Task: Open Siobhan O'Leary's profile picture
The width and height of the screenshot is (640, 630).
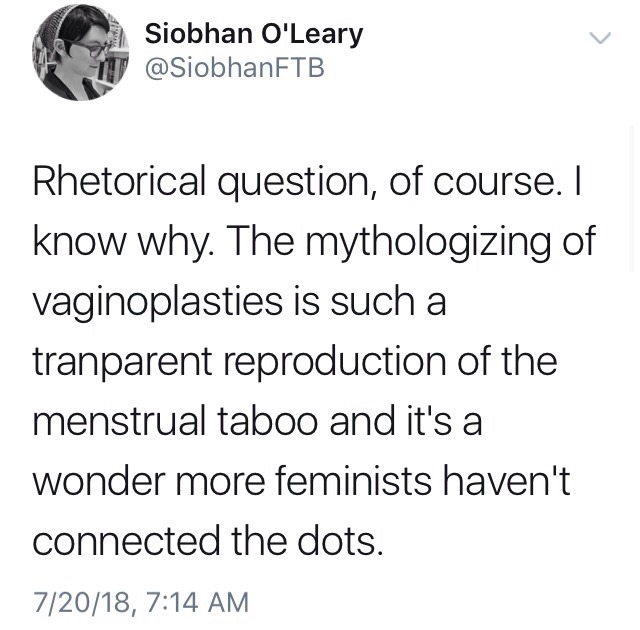Action: click(79, 55)
